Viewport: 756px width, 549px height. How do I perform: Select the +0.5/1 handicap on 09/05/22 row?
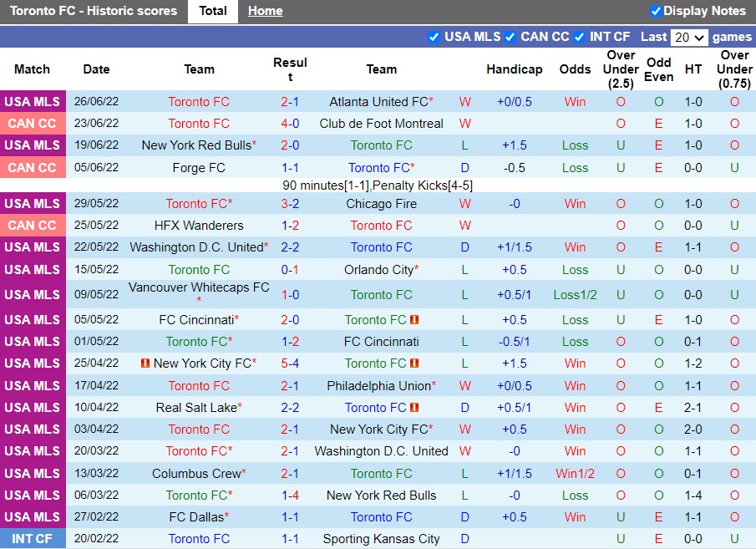pos(514,295)
